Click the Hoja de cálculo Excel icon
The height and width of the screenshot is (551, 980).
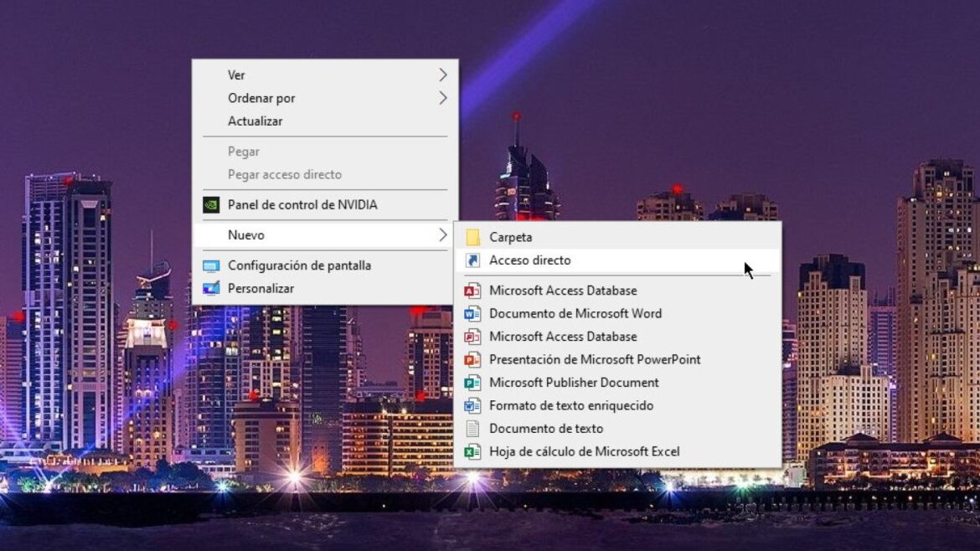[x=472, y=451]
